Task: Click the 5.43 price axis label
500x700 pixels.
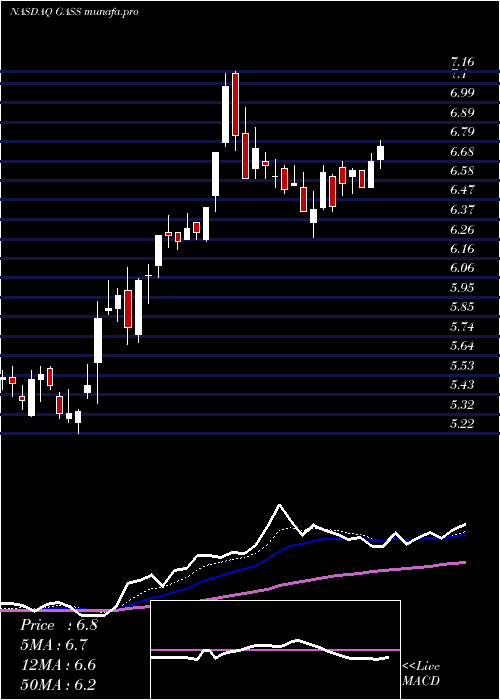Action: point(462,385)
